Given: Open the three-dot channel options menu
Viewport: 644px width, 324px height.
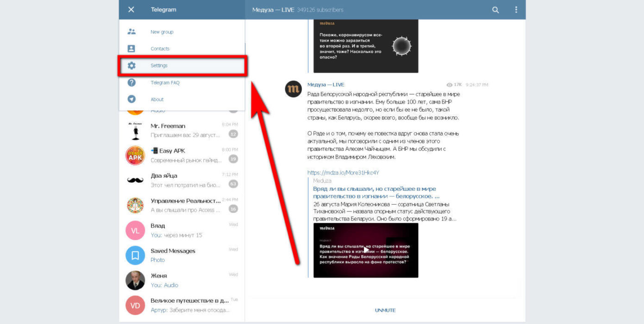Looking at the screenshot, I should point(516,10).
